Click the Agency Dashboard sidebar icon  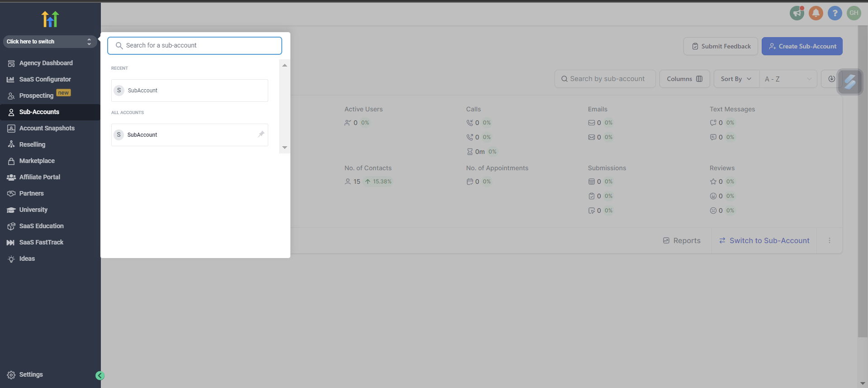(x=11, y=63)
